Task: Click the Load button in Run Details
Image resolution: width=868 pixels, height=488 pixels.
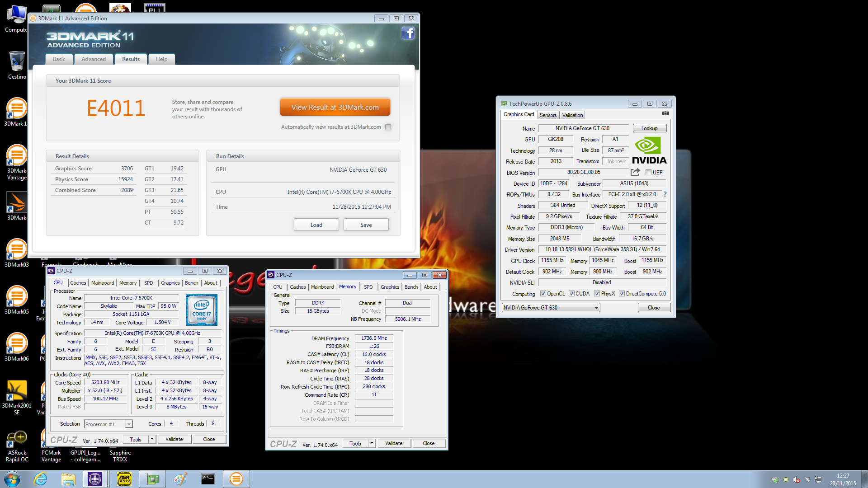Action: click(x=316, y=225)
